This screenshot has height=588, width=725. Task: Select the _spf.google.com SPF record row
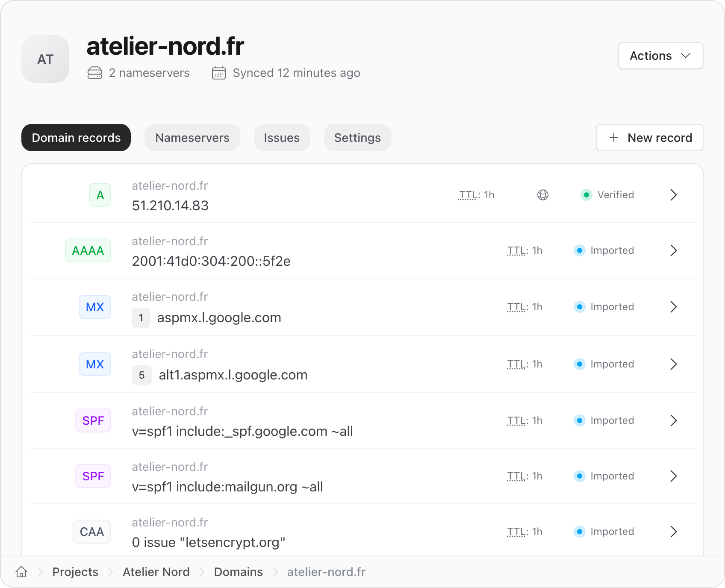click(362, 420)
